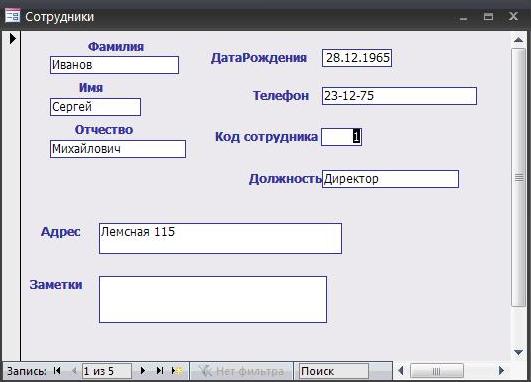531x382 pixels.
Task: Click the Имя field with Сергей
Action: click(x=95, y=107)
